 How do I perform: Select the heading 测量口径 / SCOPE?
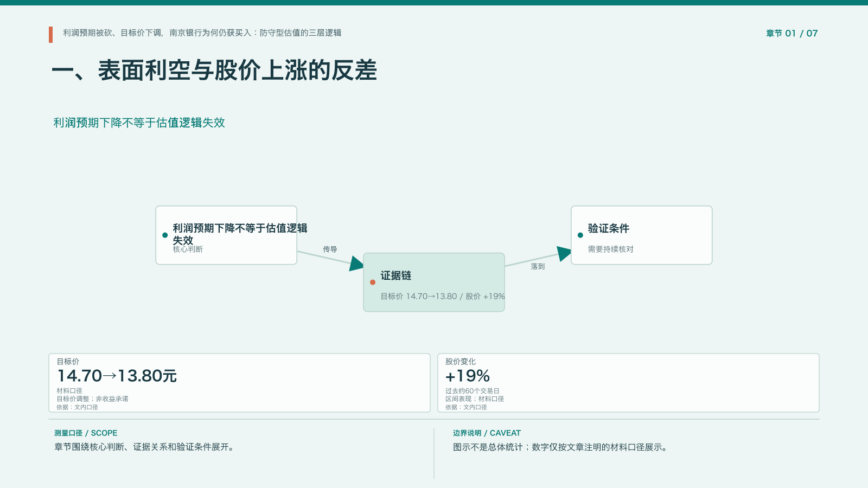point(86,433)
